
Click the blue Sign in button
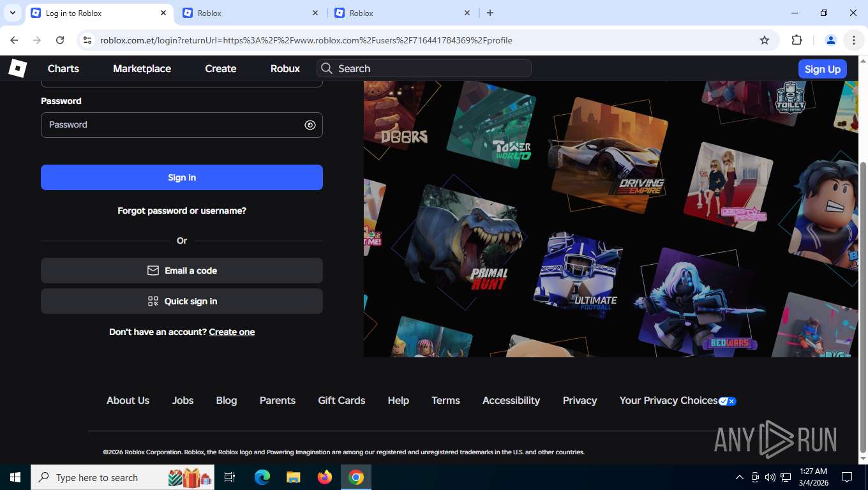click(182, 177)
